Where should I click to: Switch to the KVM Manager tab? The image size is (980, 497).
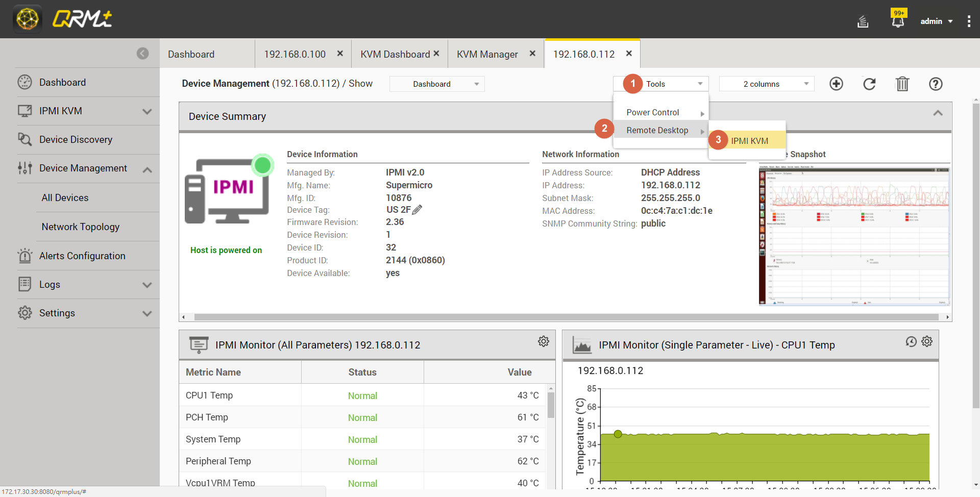coord(487,54)
